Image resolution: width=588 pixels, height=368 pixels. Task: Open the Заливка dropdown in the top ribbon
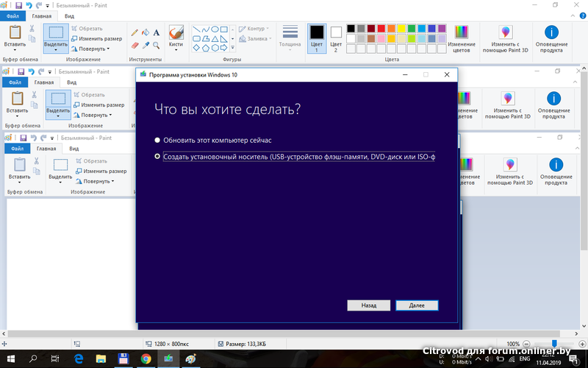(255, 39)
